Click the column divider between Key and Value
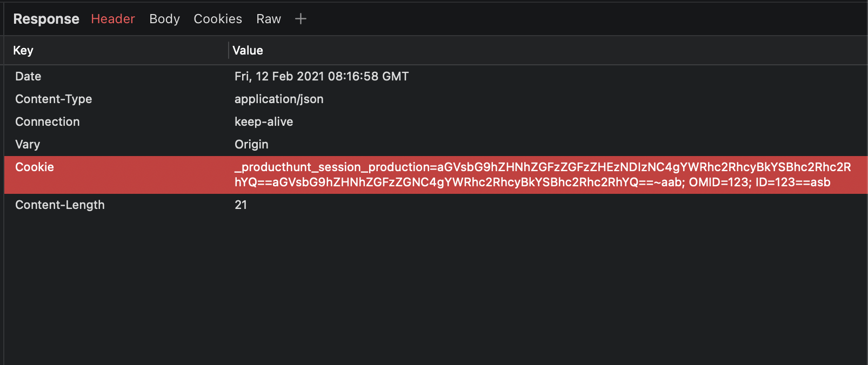The width and height of the screenshot is (868, 365). click(228, 50)
